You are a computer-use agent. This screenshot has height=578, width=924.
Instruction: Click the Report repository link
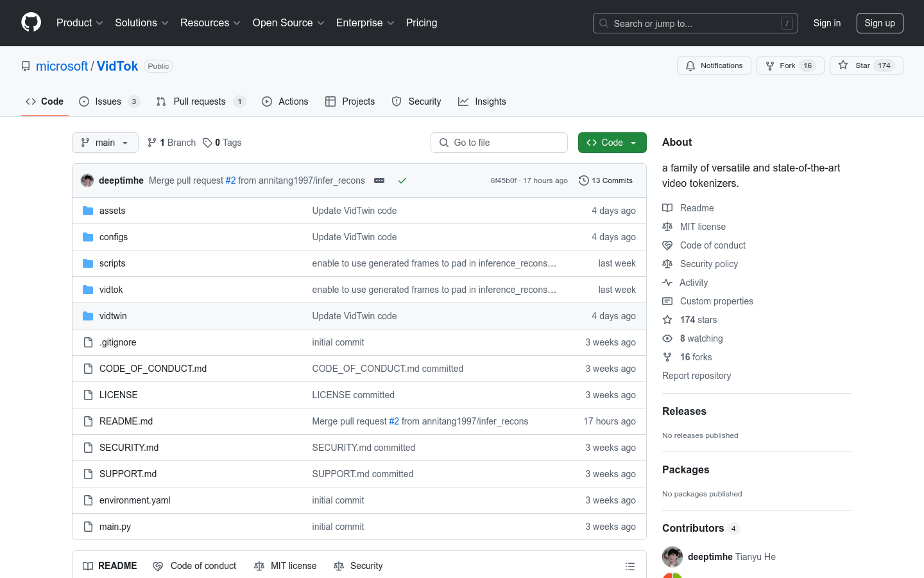click(696, 376)
